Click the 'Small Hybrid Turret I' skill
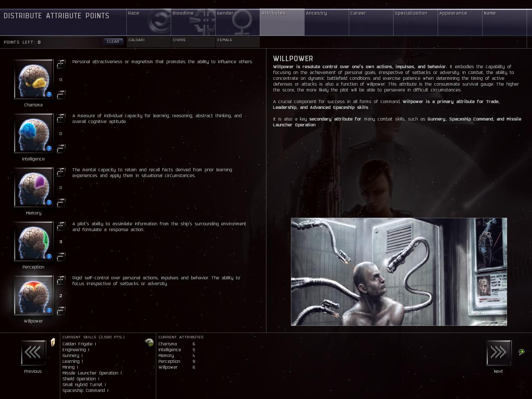Viewport: 532px width, 399px height. click(x=84, y=385)
